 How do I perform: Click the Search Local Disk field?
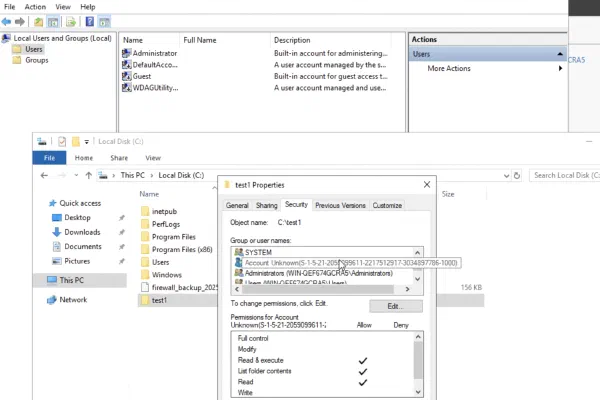tap(565, 175)
